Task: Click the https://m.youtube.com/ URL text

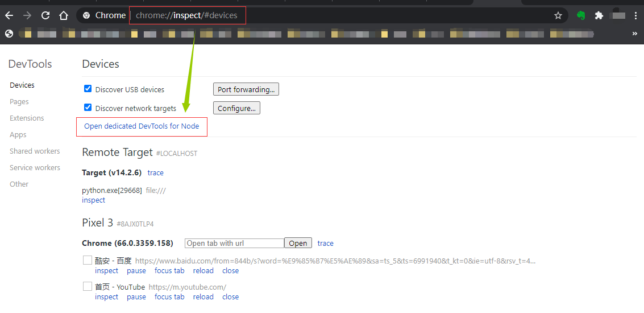Action: [187, 287]
